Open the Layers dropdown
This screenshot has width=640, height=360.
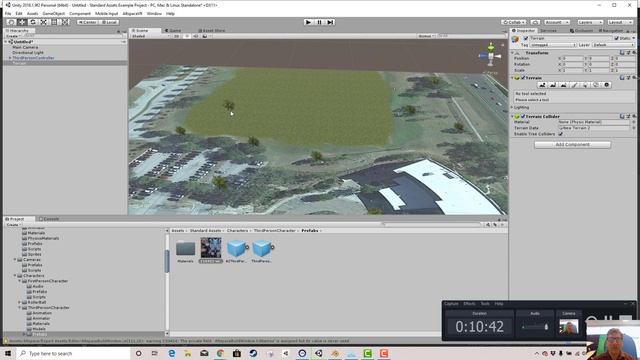tap(590, 22)
